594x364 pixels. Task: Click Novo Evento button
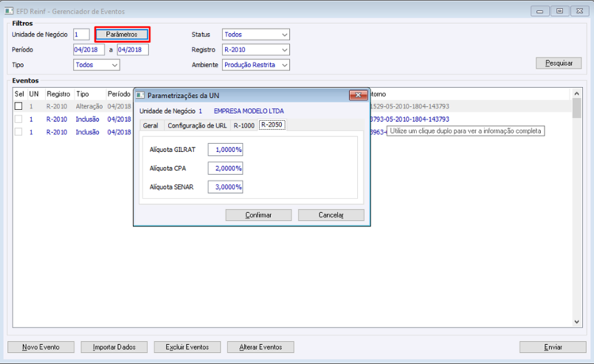pos(41,347)
